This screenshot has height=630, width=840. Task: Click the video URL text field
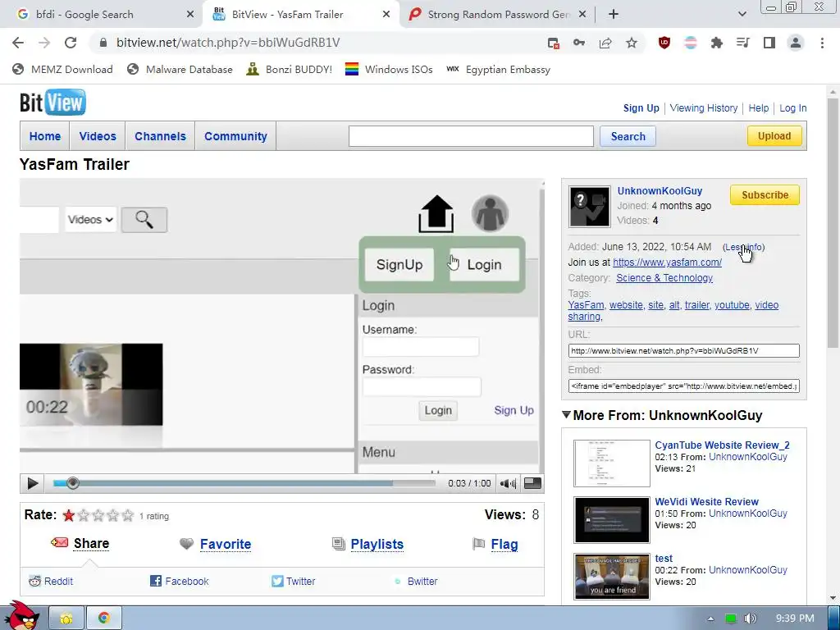point(683,351)
